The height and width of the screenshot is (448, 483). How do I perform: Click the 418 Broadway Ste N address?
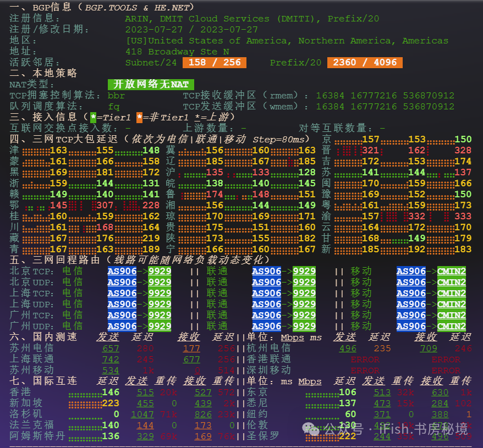pyautogui.click(x=177, y=51)
